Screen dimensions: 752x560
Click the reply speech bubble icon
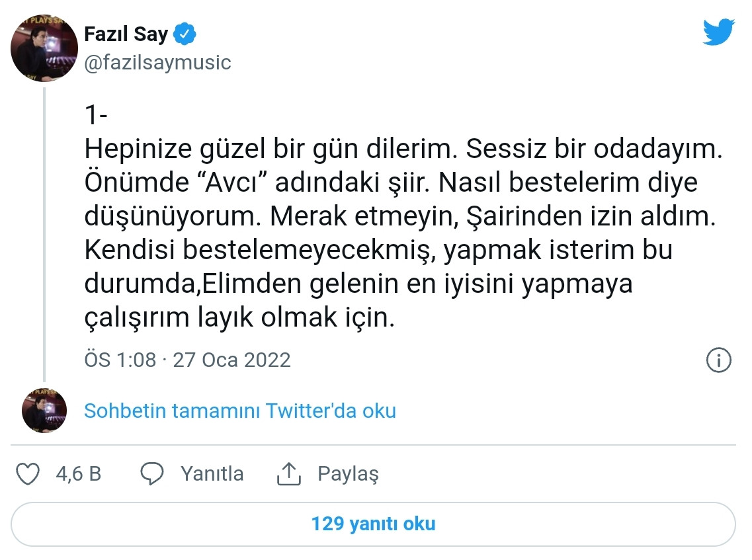point(152,473)
